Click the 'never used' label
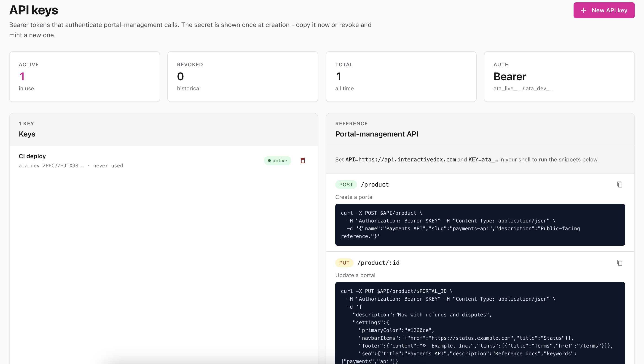Viewport: 644px width, 364px height. click(x=108, y=166)
